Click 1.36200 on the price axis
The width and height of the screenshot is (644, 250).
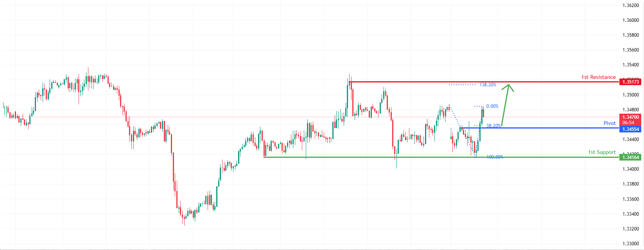630,5
